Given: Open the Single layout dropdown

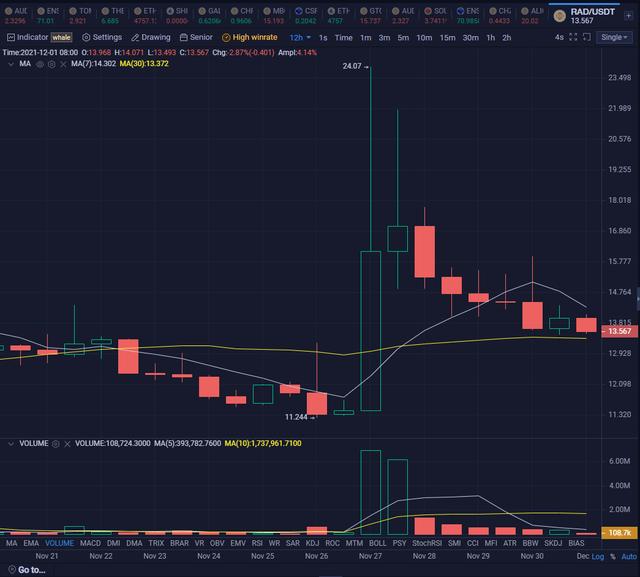Looking at the screenshot, I should pos(614,37).
